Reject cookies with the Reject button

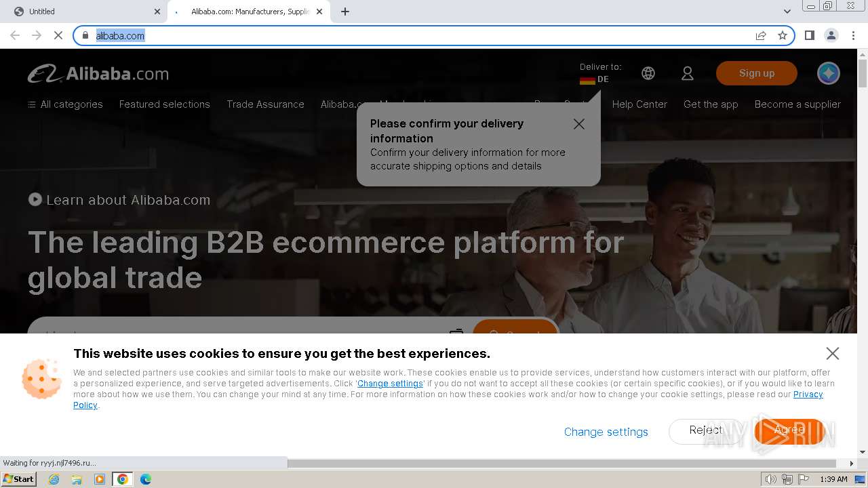pos(705,430)
